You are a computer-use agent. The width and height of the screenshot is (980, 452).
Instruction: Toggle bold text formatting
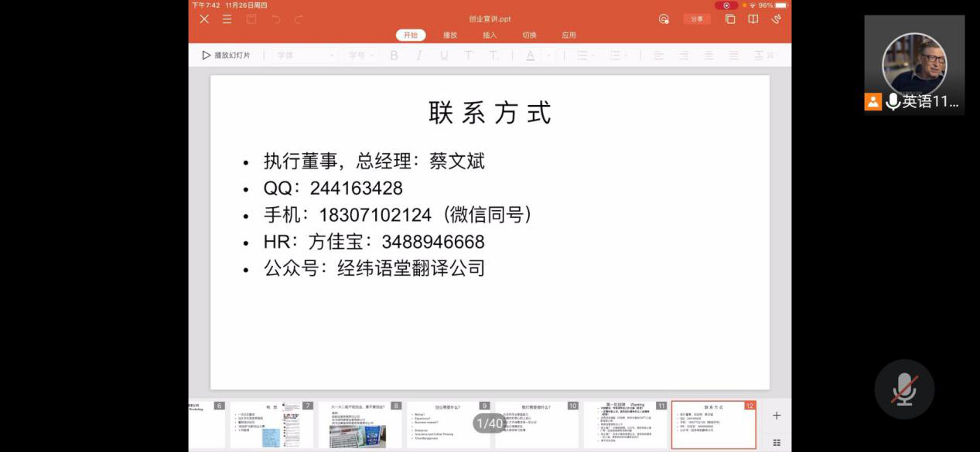pos(394,56)
